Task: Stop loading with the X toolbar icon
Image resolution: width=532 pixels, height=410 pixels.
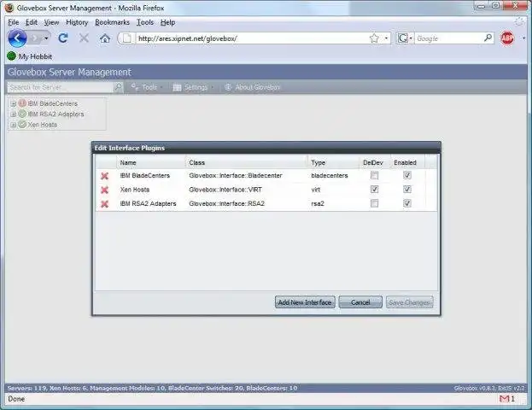Action: 84,38
